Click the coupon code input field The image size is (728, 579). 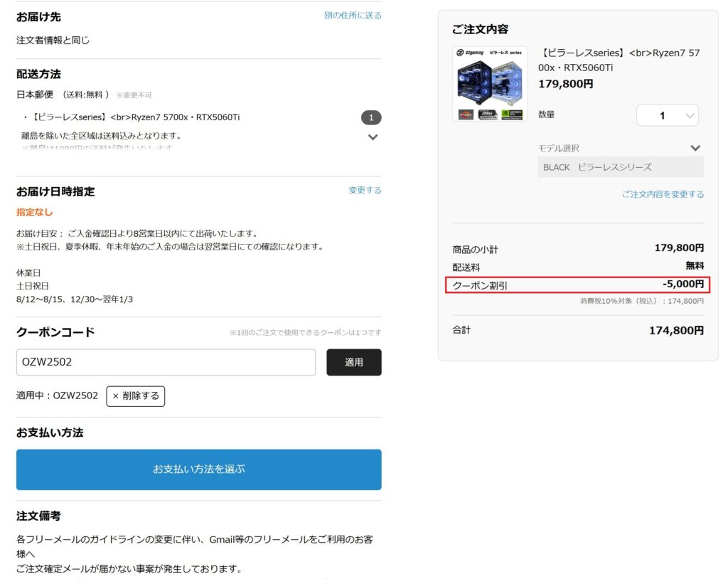click(x=166, y=362)
